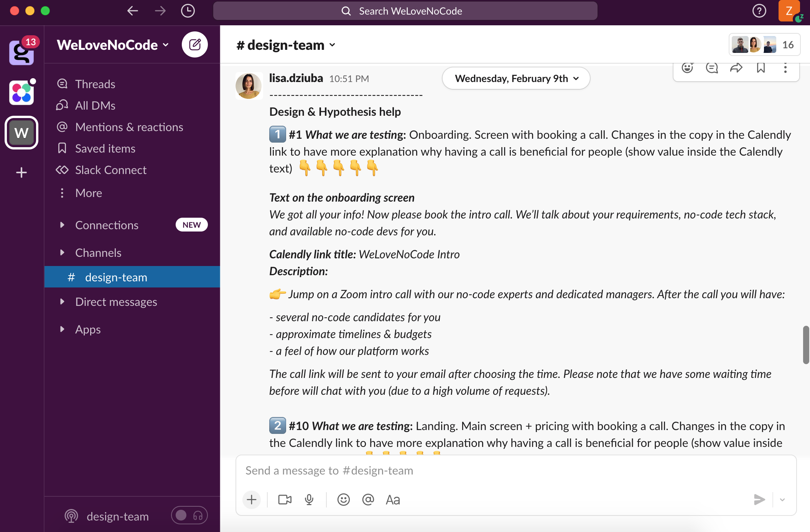Image resolution: width=810 pixels, height=532 pixels.
Task: Open the Help question mark icon
Action: click(759, 11)
